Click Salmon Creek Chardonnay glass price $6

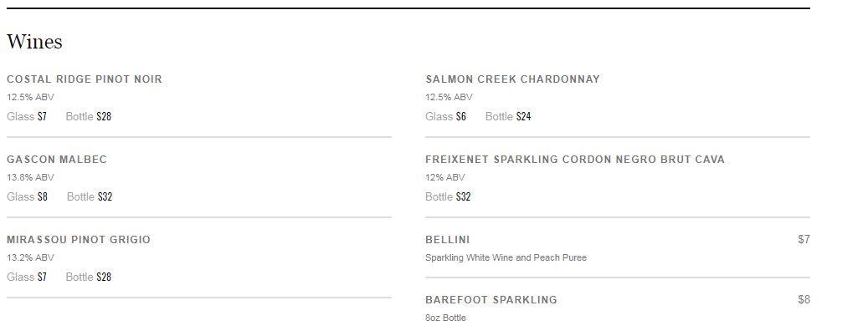coord(461,117)
